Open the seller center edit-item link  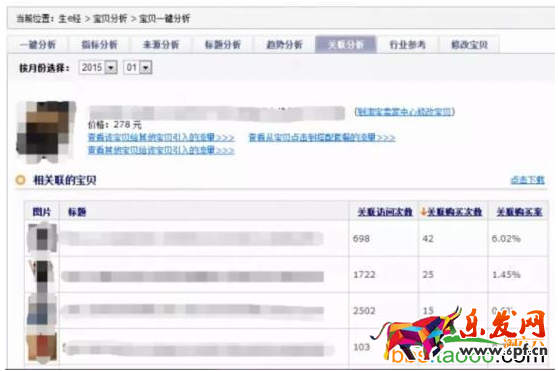[x=405, y=112]
